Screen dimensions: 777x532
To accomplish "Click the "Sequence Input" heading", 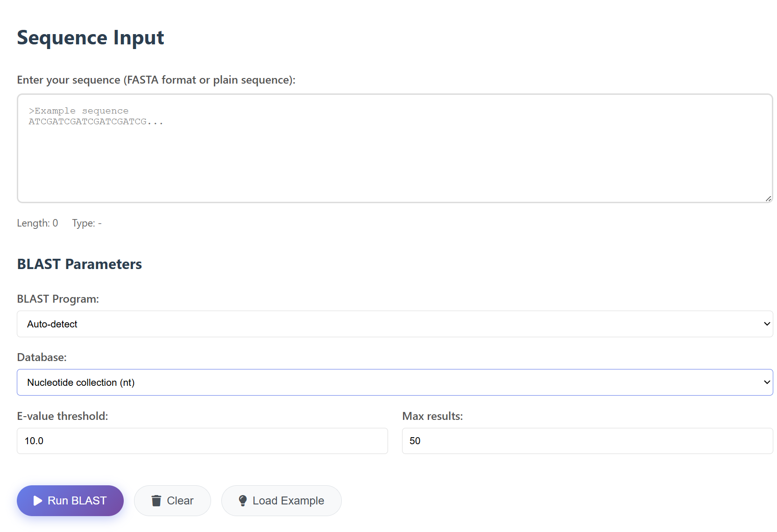I will pyautogui.click(x=91, y=37).
